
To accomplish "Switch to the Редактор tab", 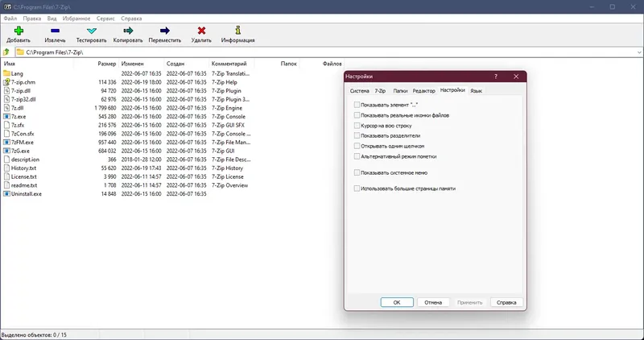I will coord(423,91).
